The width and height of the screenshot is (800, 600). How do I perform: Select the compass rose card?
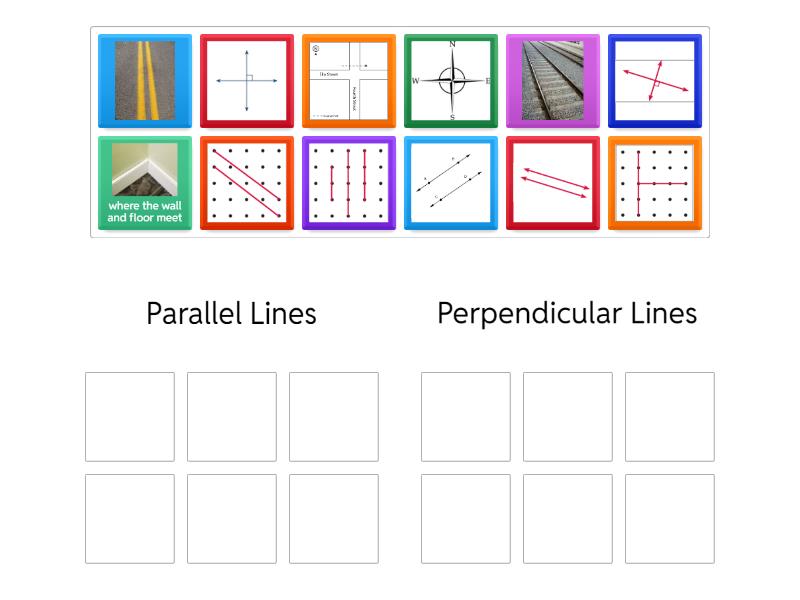point(450,81)
